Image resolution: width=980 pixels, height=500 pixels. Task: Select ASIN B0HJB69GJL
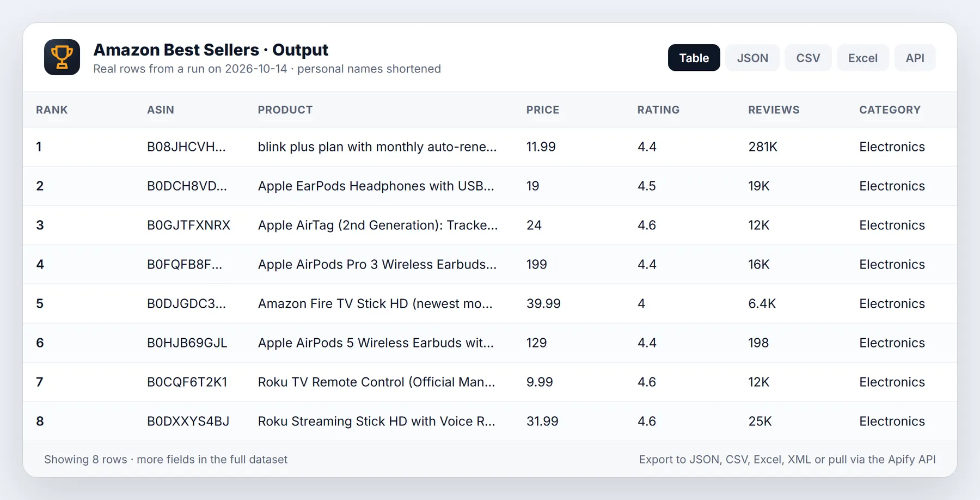pyautogui.click(x=187, y=343)
